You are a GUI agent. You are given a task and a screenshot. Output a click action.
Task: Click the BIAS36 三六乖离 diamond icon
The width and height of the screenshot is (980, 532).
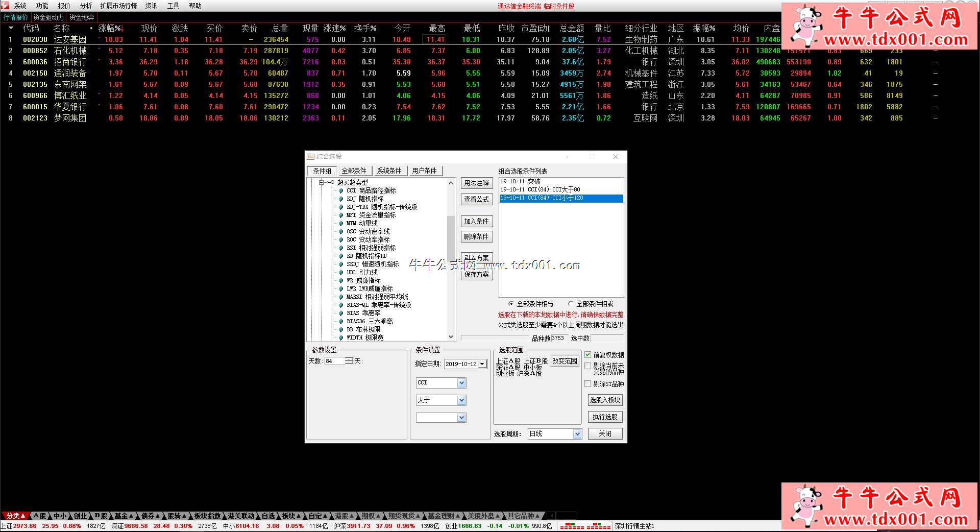[341, 321]
